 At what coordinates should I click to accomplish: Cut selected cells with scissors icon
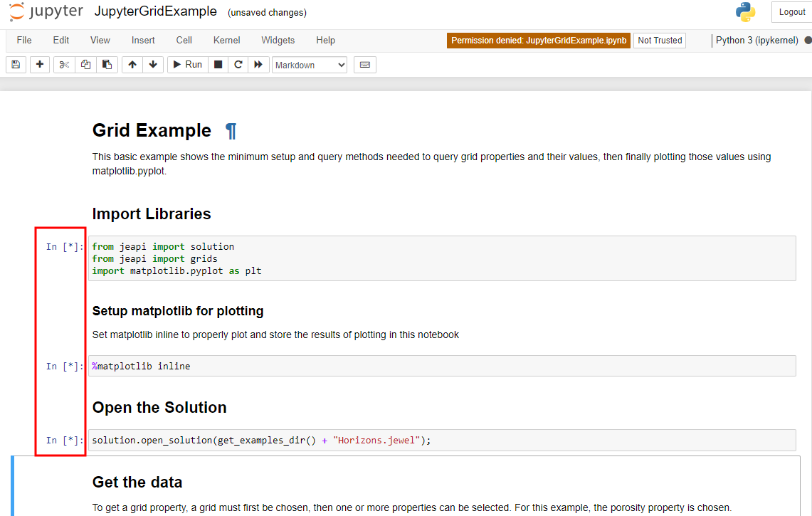(64, 65)
